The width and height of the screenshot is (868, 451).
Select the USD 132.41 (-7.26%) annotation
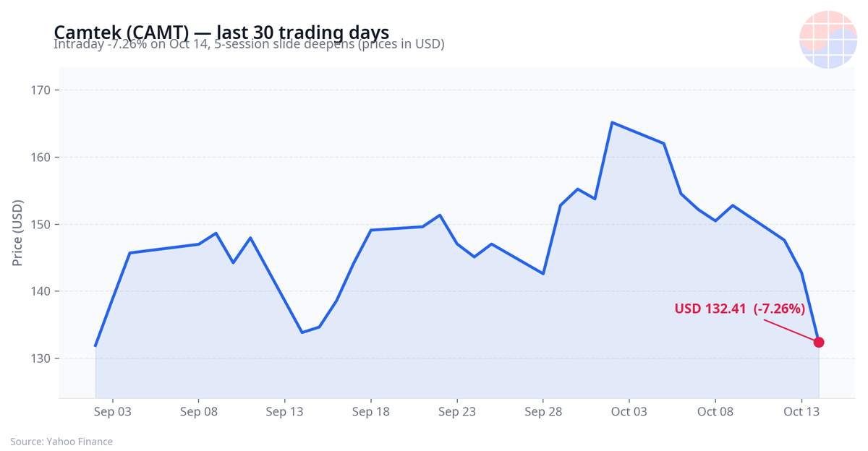tap(740, 309)
